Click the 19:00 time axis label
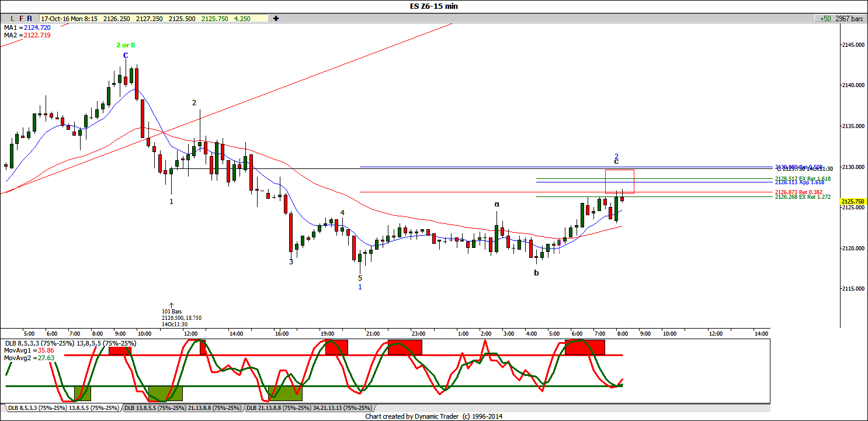This screenshot has width=868, height=421. click(x=327, y=333)
